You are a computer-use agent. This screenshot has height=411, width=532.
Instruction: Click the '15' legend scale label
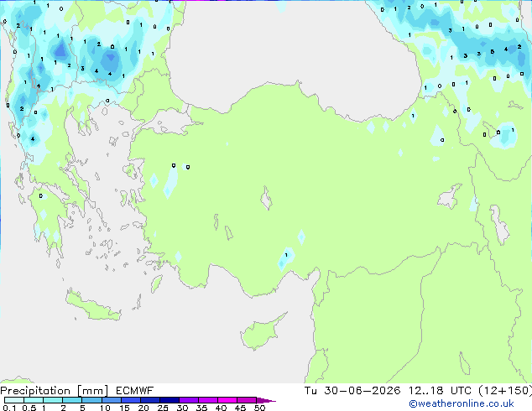click(124, 408)
